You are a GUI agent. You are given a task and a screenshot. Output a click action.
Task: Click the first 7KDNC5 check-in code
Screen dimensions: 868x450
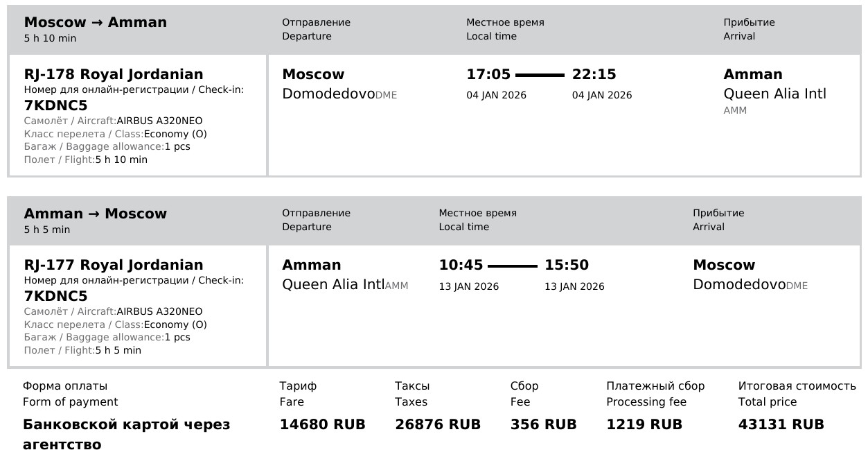(x=55, y=105)
